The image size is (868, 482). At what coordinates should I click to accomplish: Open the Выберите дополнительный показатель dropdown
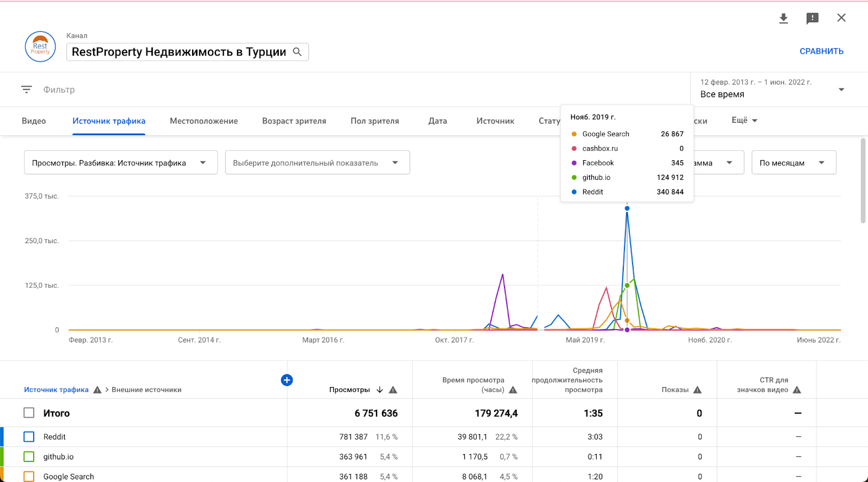coord(317,162)
